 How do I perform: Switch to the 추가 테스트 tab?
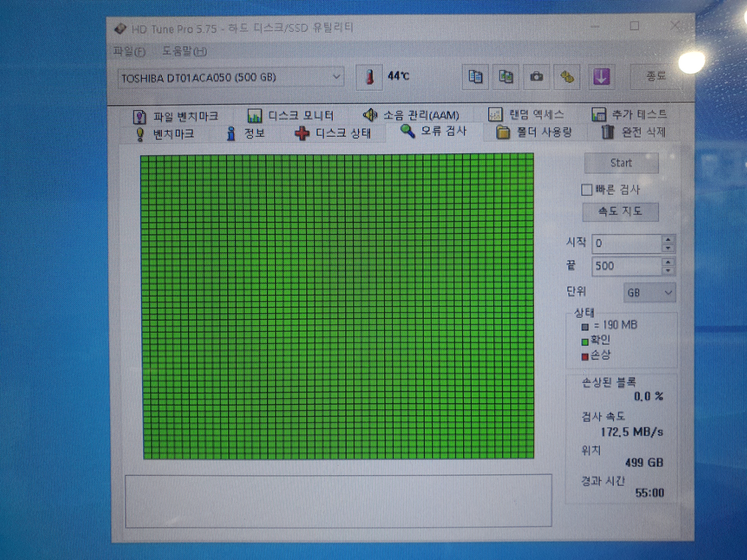[x=630, y=114]
